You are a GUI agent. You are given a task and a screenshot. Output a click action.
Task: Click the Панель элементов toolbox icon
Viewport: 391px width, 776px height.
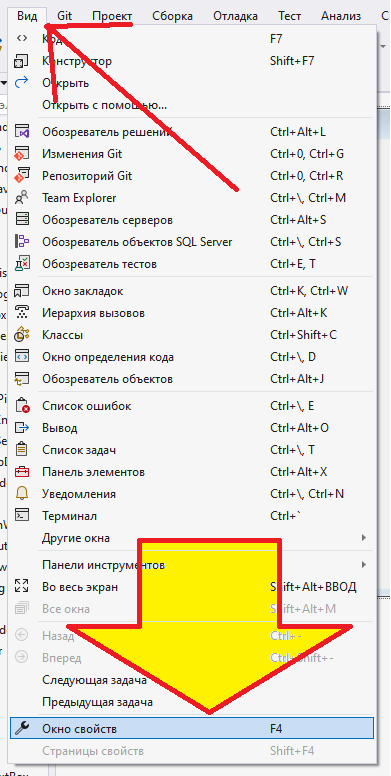point(22,472)
